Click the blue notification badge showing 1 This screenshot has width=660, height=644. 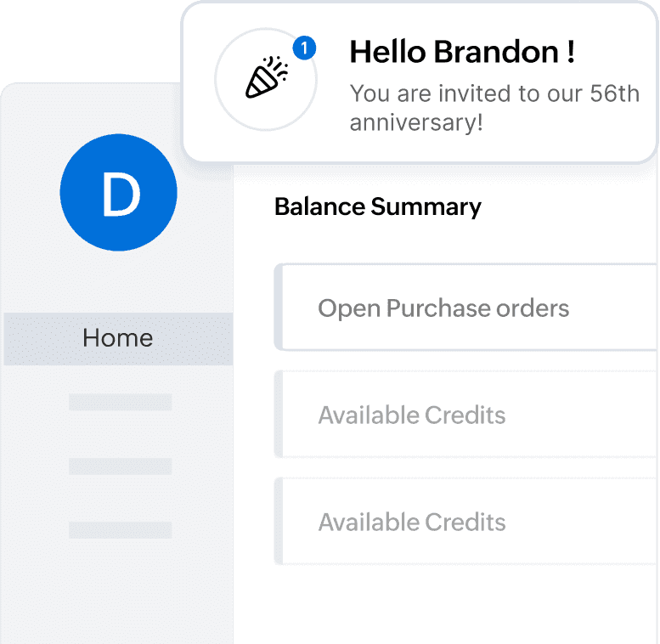tap(303, 49)
